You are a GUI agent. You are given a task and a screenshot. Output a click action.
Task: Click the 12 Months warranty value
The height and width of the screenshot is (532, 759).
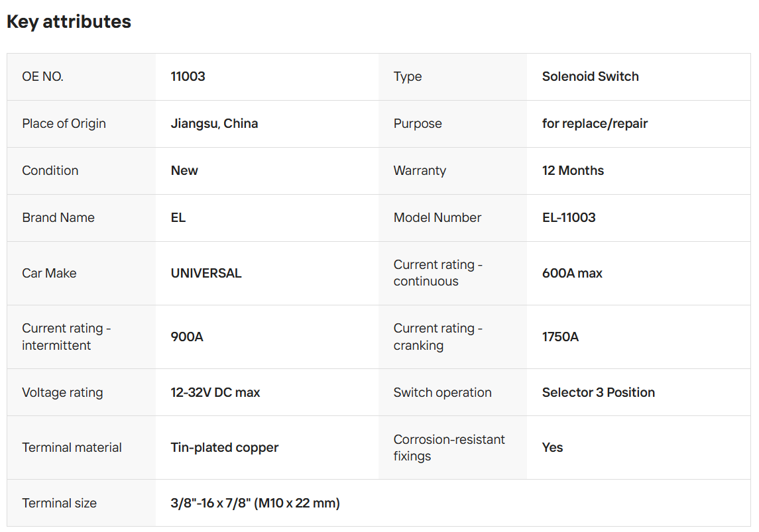[573, 170]
